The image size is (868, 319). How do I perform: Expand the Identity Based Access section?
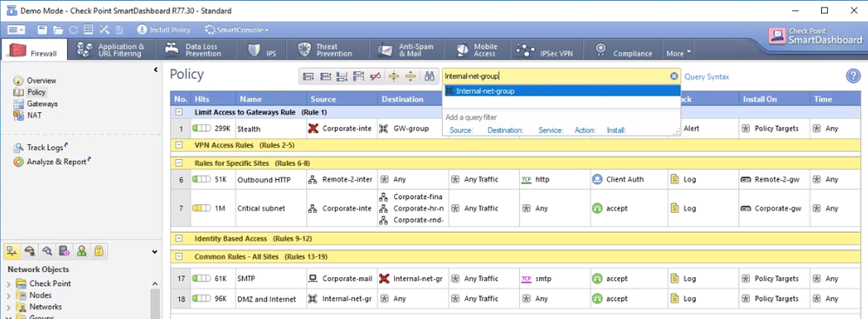(179, 239)
